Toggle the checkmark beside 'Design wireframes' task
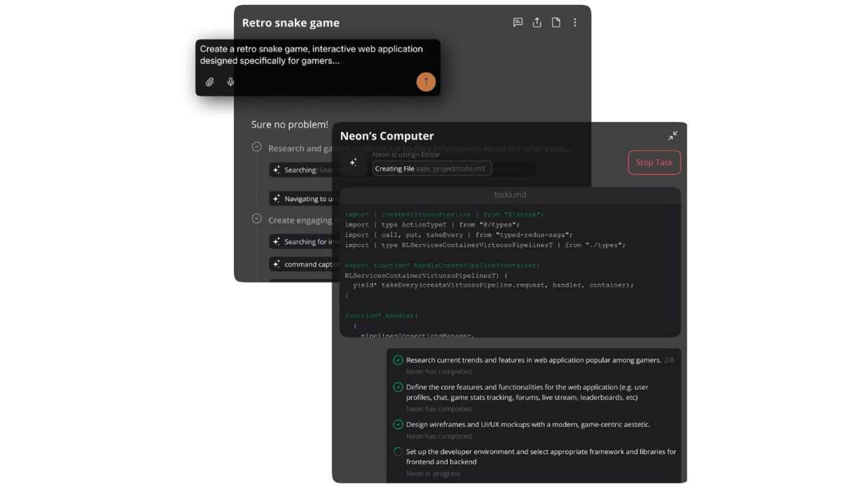Image resolution: width=868 pixels, height=488 pixels. [398, 424]
